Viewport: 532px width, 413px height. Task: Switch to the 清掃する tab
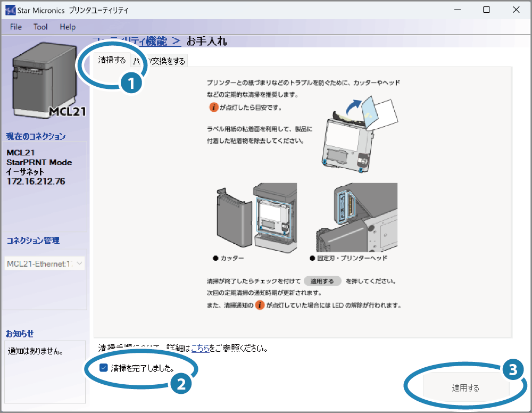coord(112,60)
